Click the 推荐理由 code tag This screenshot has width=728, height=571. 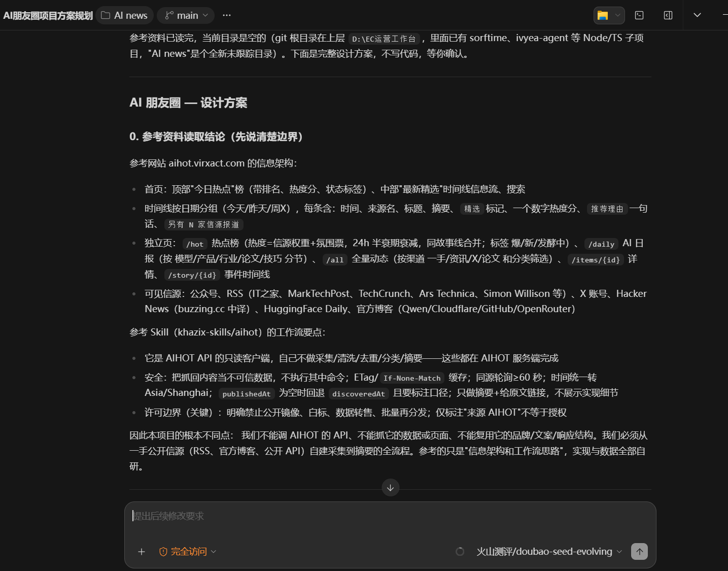click(x=607, y=209)
